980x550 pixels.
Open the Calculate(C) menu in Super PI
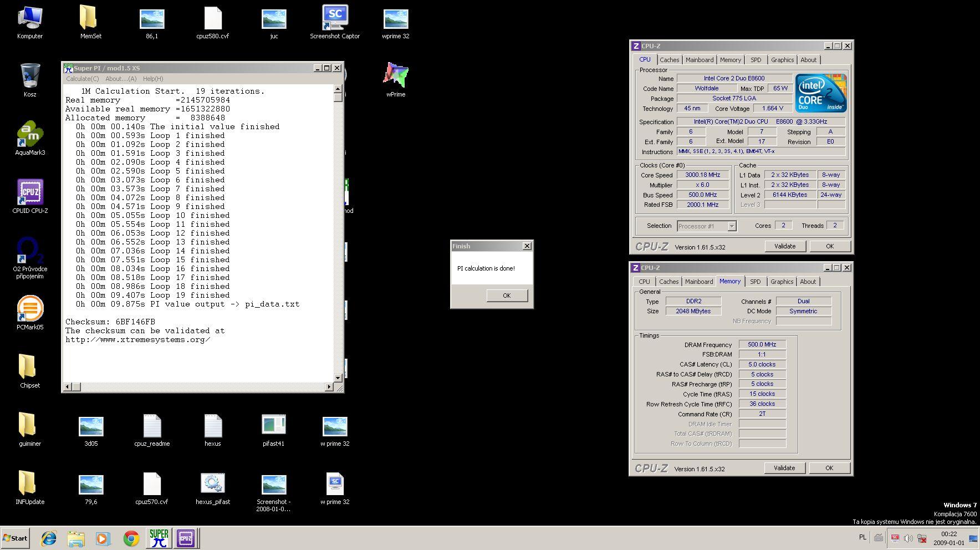[83, 79]
